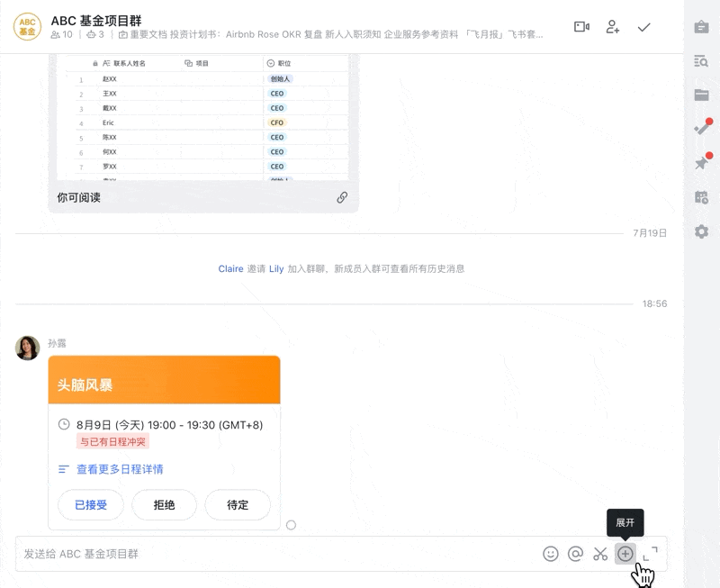Click the checkmark icon in the header

[643, 27]
